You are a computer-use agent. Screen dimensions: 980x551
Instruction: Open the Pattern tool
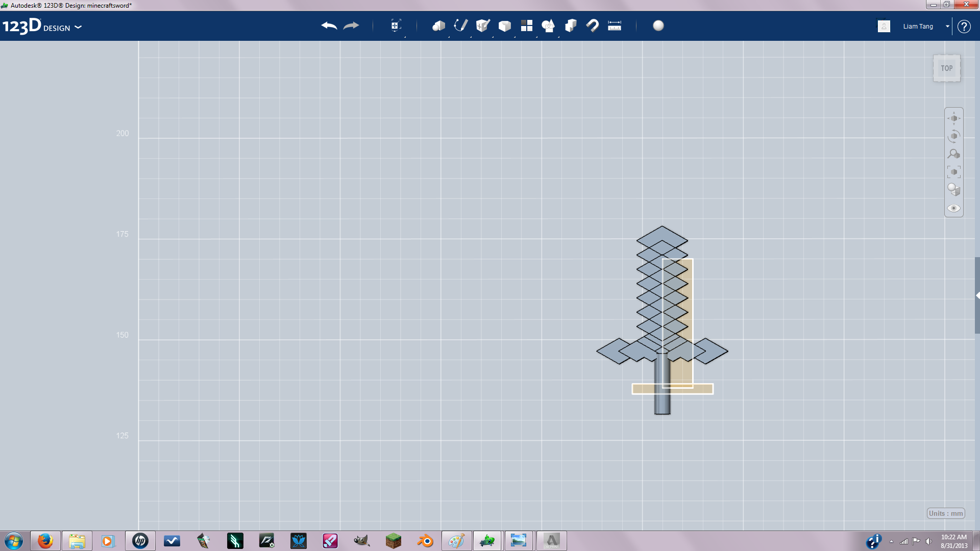(x=527, y=26)
